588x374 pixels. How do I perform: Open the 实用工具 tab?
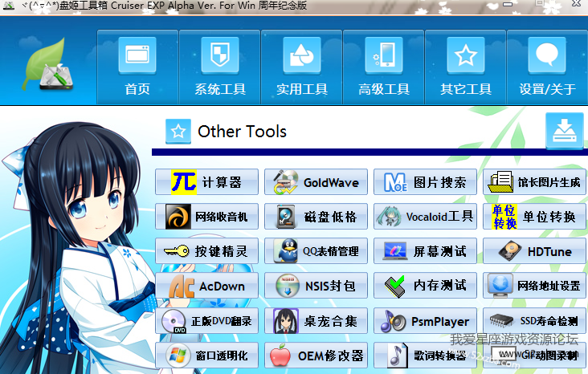[301, 67]
